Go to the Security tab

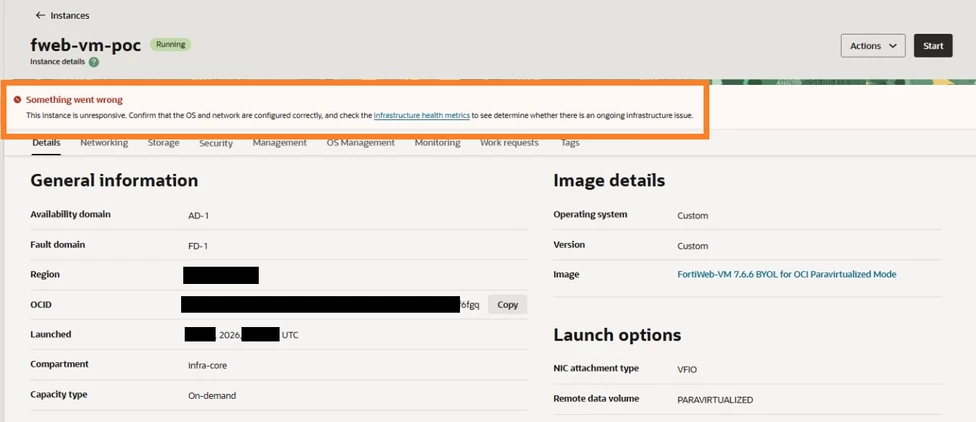click(216, 143)
